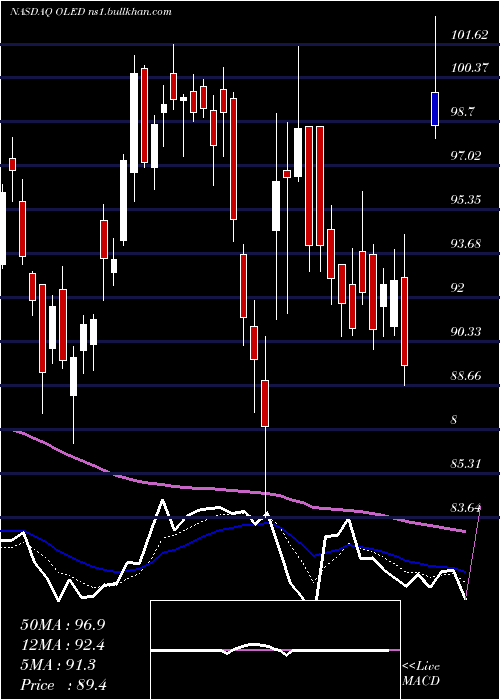This screenshot has height=700, width=500.
Task: Click the Price : 89.4 readout
Action: click(x=63, y=685)
